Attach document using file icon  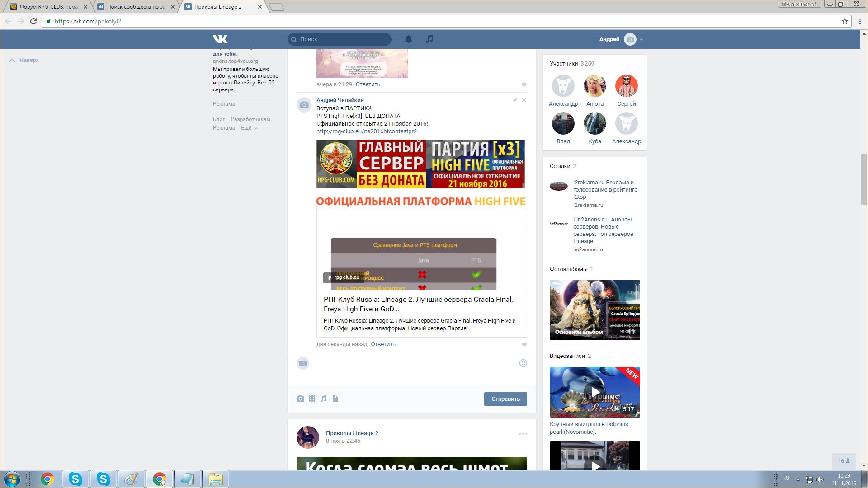[x=335, y=399]
